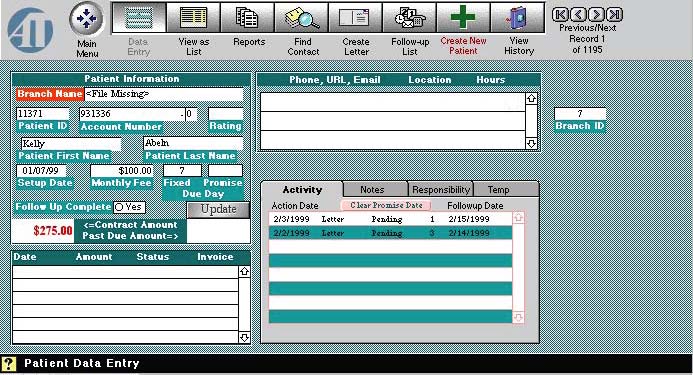
Task: Go to previous record arrow
Action: pyautogui.click(x=578, y=15)
